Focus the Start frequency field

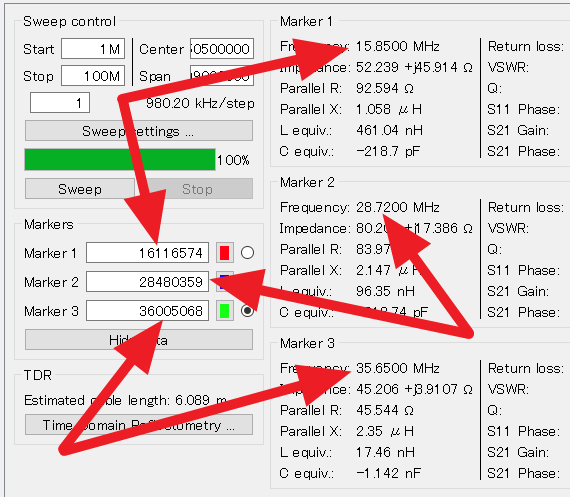(x=93, y=49)
